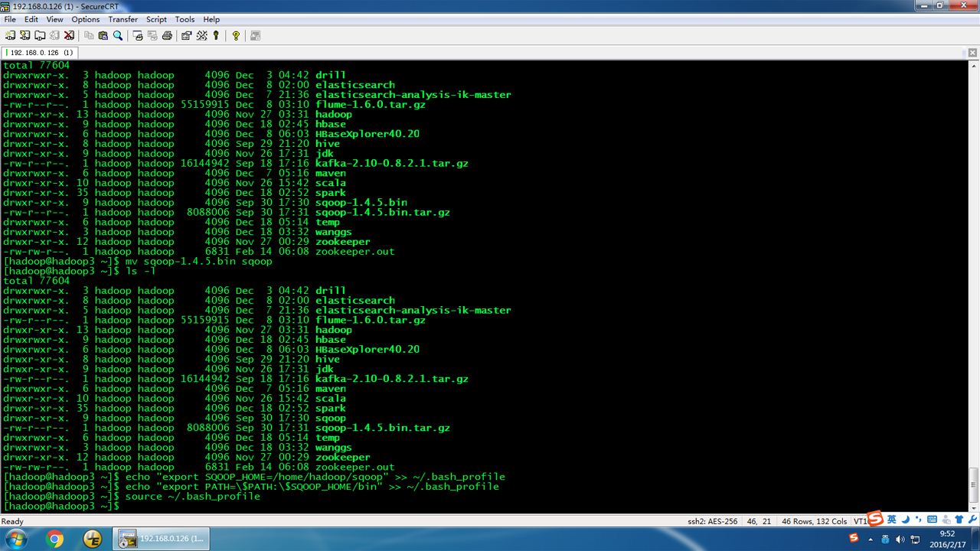Screen dimensions: 980x551
Task: Click the ssh2: AES-256 status entry
Action: 712,521
